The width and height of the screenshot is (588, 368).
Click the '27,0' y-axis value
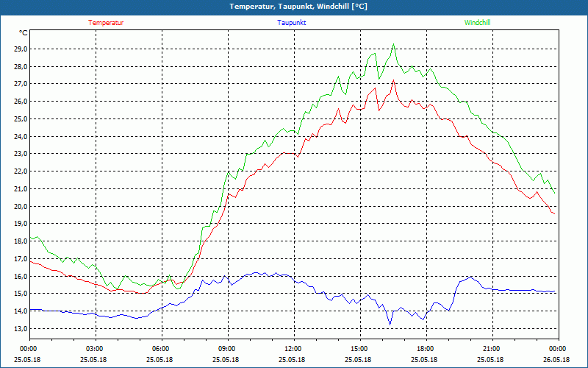tap(21, 84)
